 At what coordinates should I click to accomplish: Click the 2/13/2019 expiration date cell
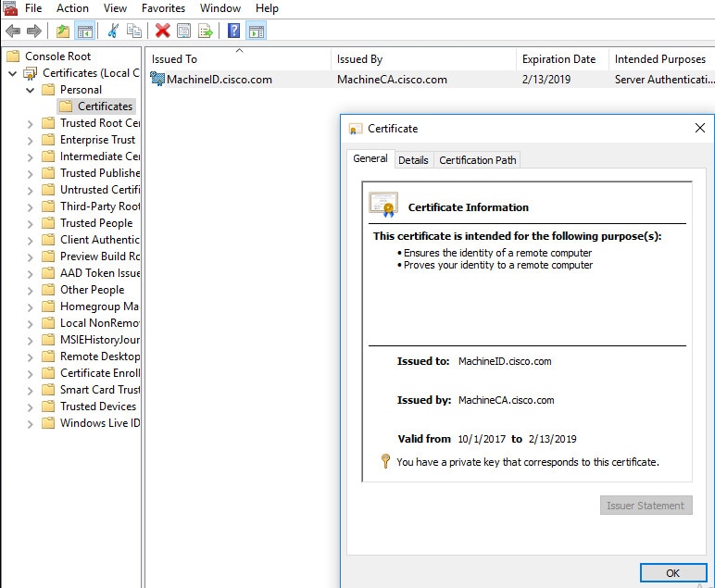pyautogui.click(x=546, y=80)
